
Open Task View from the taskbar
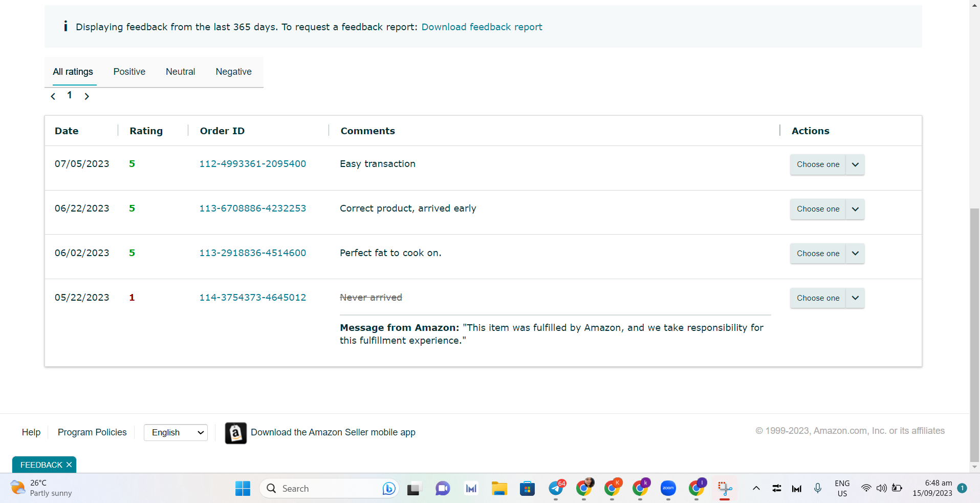pos(413,489)
